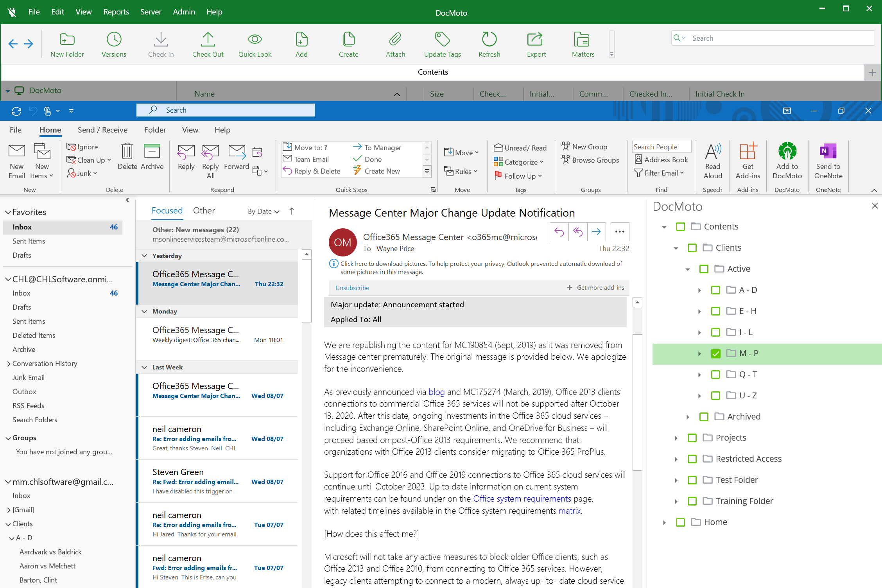Click Search People field
Viewport: 882px width, 588px height.
pos(661,147)
